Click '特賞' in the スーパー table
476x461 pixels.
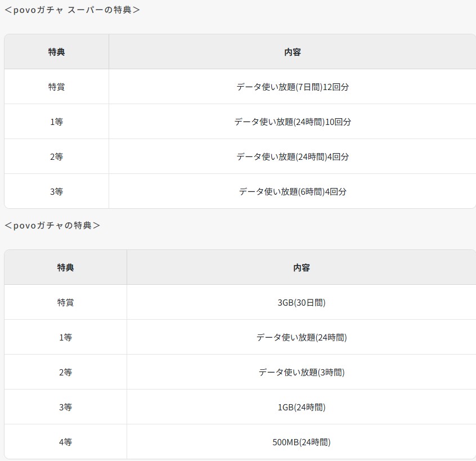pos(56,87)
